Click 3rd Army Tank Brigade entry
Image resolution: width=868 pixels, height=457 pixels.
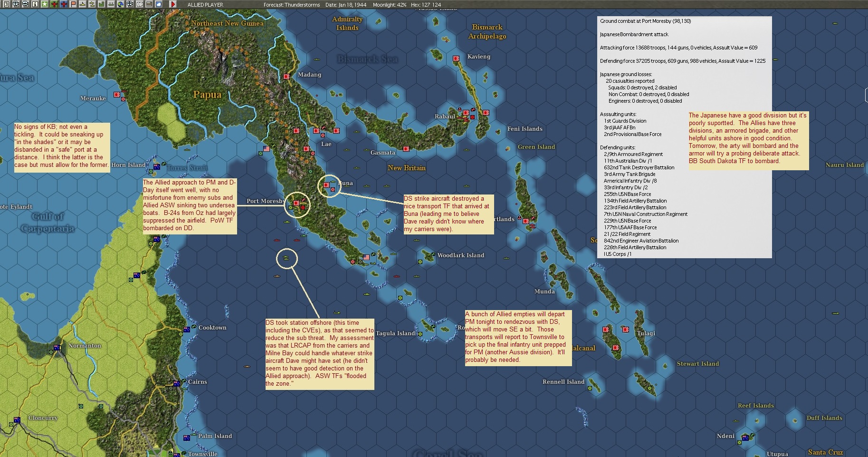(630, 174)
